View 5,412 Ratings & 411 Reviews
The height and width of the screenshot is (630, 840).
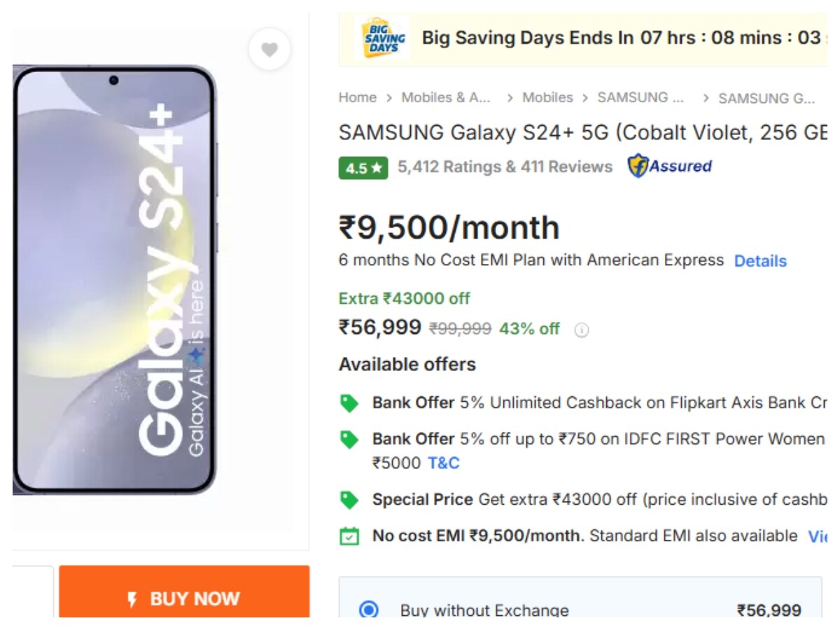pyautogui.click(x=505, y=167)
